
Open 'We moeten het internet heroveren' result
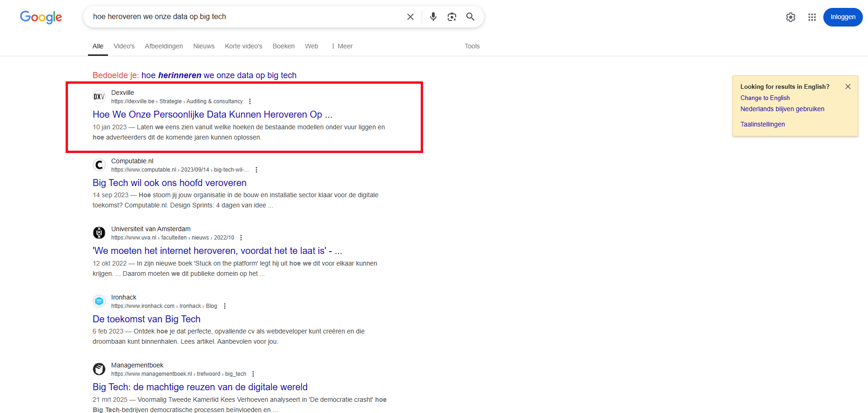pos(217,251)
